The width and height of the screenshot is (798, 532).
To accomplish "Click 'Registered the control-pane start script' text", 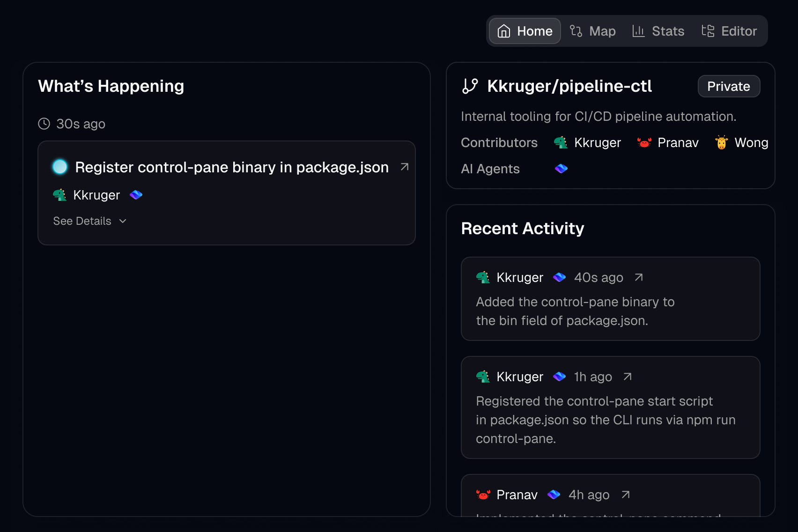I will [x=606, y=420].
